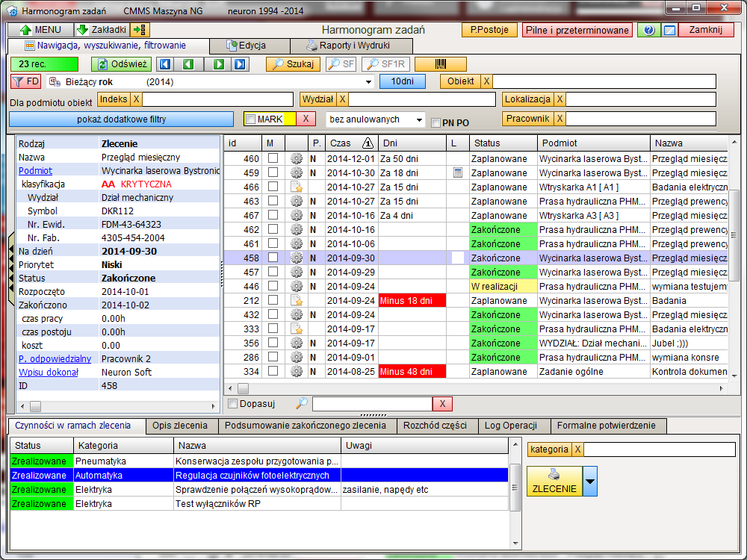The image size is (747, 560).
Task: Click the starred document icon in row 212
Action: [x=297, y=300]
